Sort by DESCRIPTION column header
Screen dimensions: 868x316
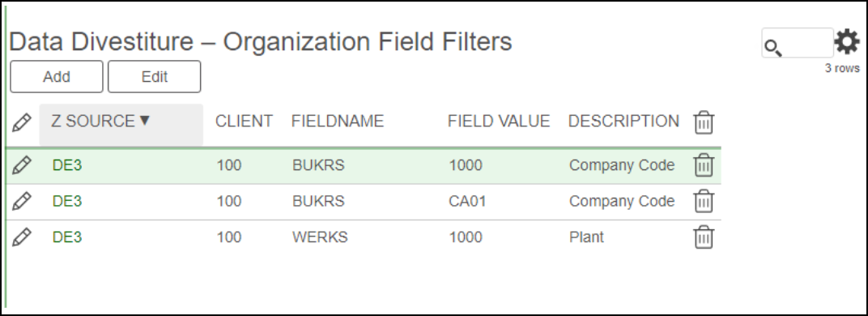(x=623, y=121)
